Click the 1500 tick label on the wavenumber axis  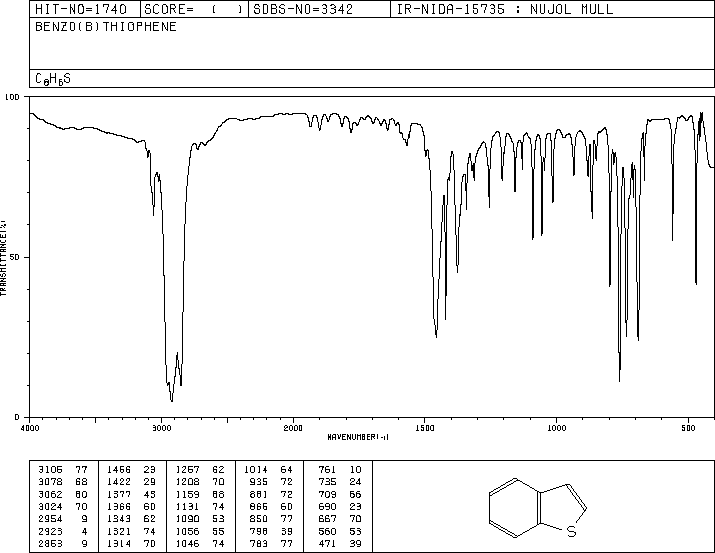pos(425,428)
